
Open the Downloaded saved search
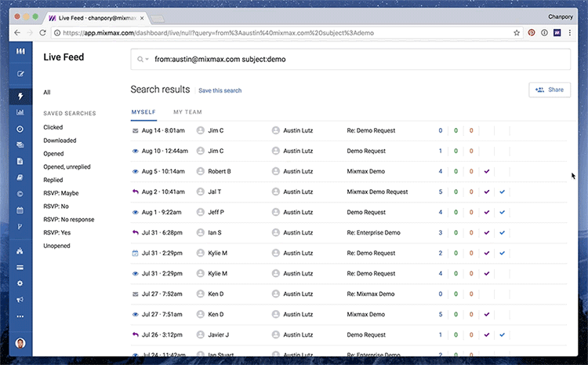point(60,141)
